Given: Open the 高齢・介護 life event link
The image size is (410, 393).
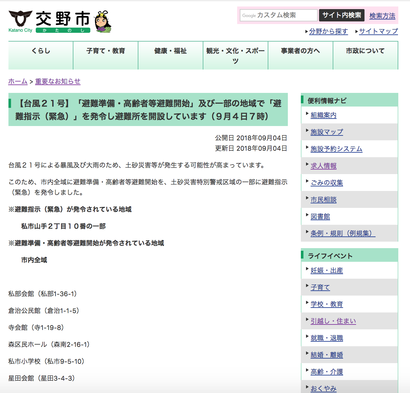Looking at the screenshot, I should click(327, 372).
